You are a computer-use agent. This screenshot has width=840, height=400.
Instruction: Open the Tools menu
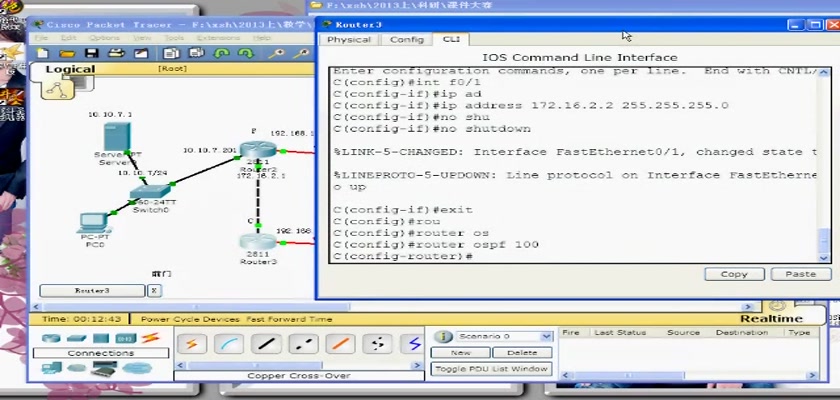click(174, 38)
